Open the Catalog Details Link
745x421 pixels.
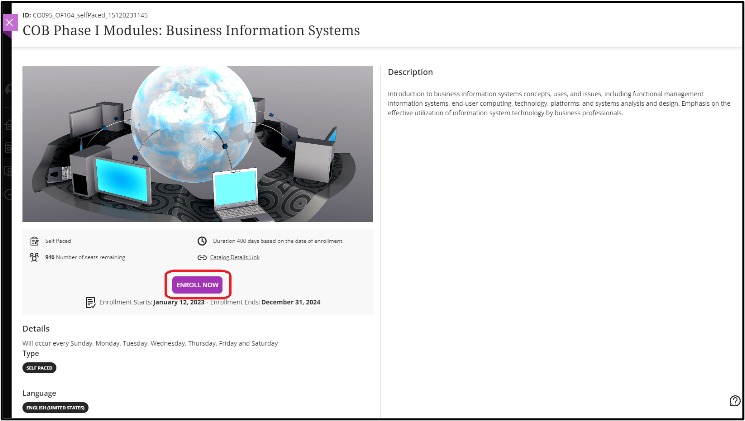coord(234,257)
